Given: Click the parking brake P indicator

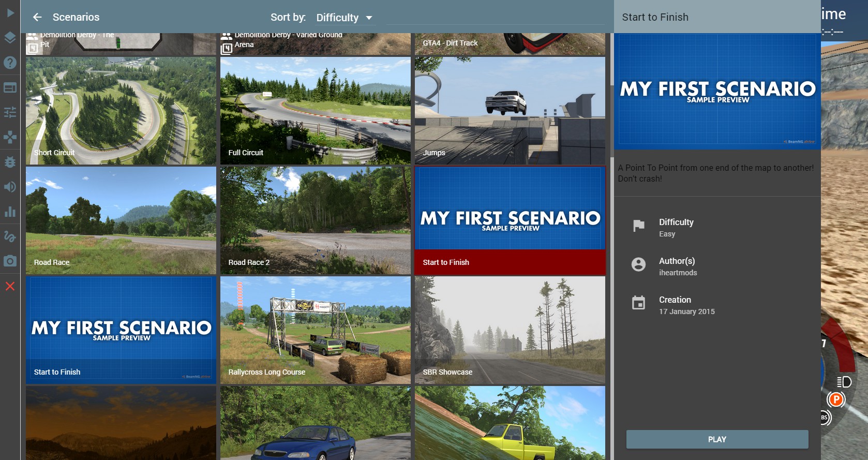Looking at the screenshot, I should click(x=836, y=399).
